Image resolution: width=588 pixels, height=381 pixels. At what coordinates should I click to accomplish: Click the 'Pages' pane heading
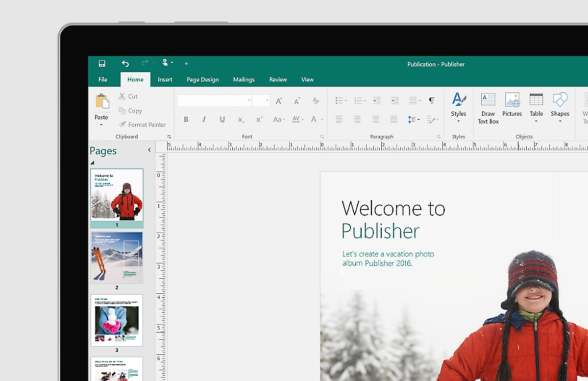coord(103,151)
